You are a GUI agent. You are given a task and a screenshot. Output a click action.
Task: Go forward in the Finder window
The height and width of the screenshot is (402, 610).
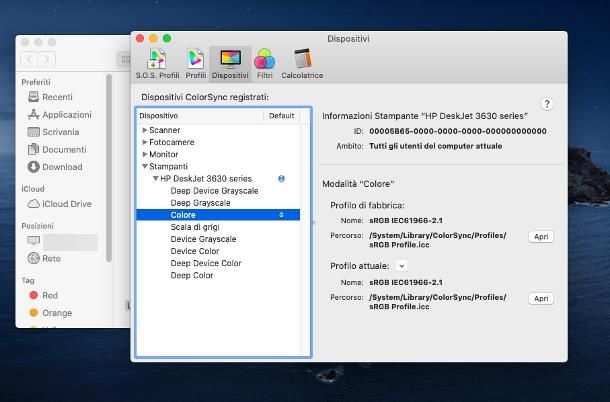pos(47,59)
